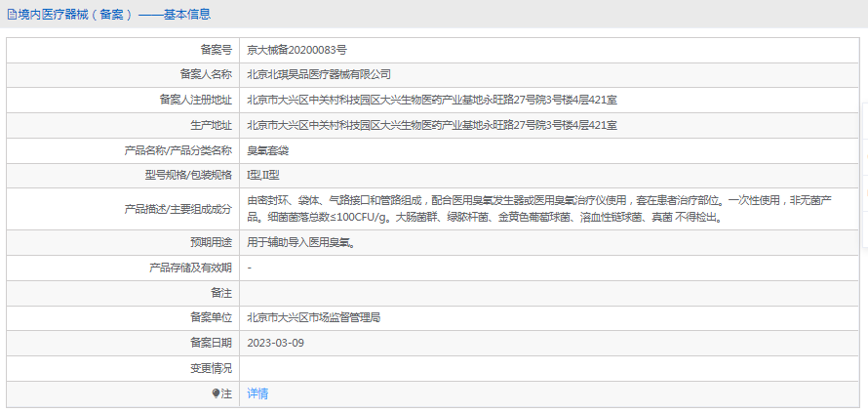The image size is (868, 413).
Task: Select the registered address value in 备案人注册地址 row
Action: pyautogui.click(x=432, y=100)
